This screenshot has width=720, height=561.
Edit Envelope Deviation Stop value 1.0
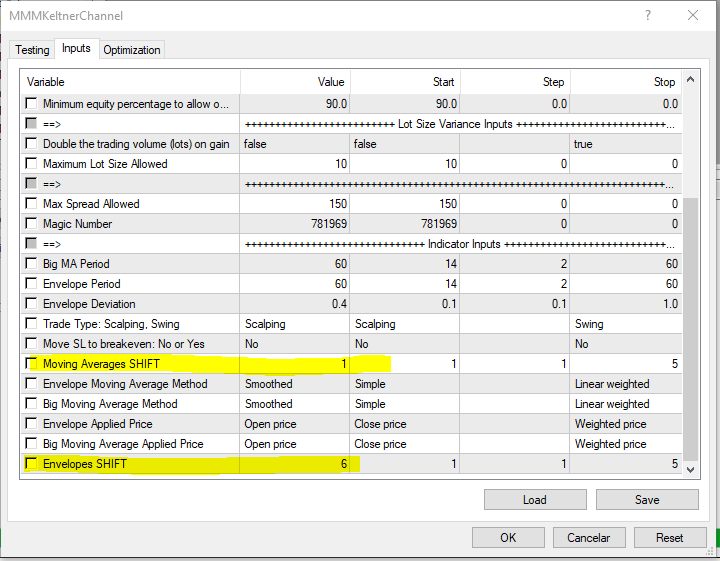[x=626, y=304]
